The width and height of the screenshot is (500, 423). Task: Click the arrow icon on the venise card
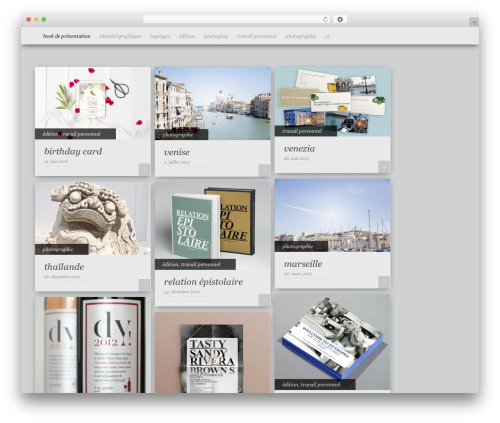pyautogui.click(x=264, y=170)
